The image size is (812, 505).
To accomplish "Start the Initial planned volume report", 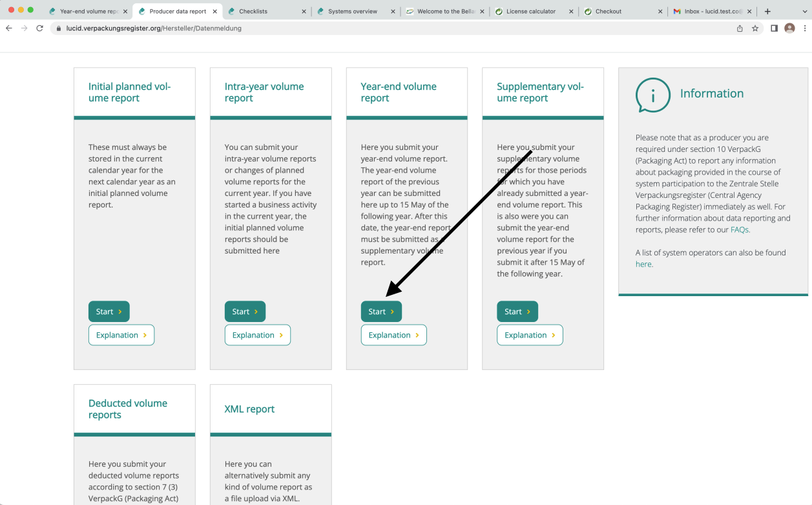I will 109,312.
